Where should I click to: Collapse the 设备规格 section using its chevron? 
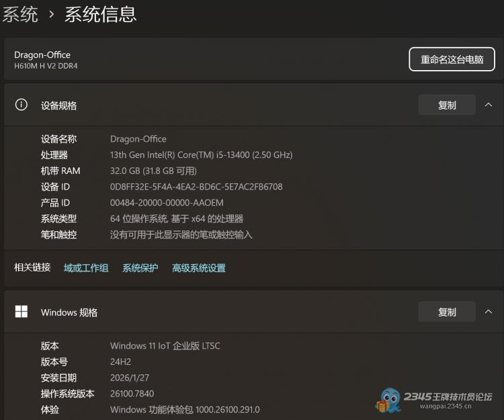tap(489, 105)
